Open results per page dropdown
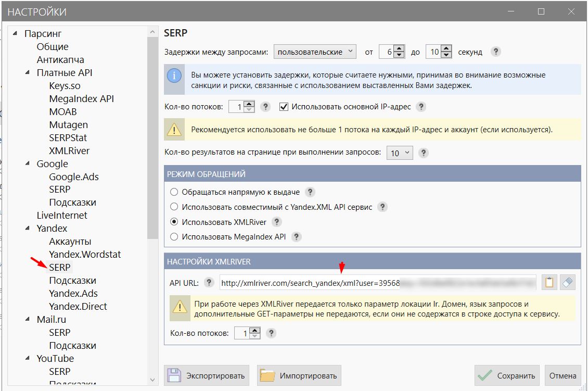Screen dimensions: 588x391 [x=400, y=153]
